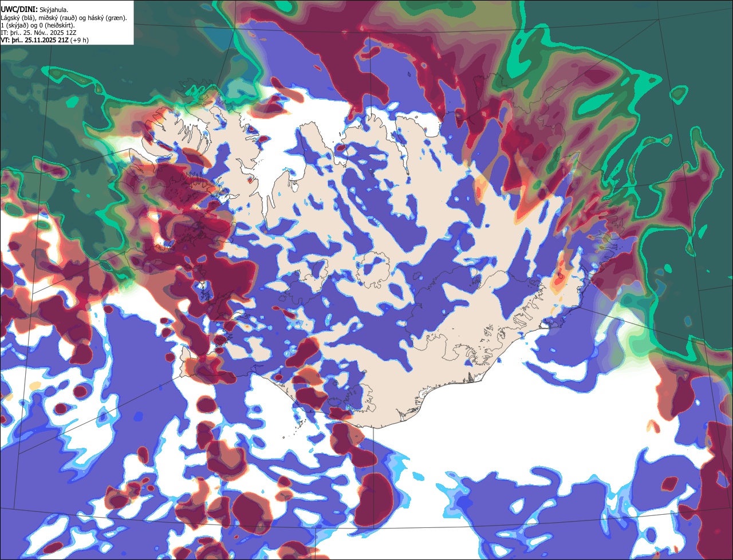The height and width of the screenshot is (560, 733).
Task: Click the 'miðský (rauð)' legend text
Action: [x=58, y=18]
